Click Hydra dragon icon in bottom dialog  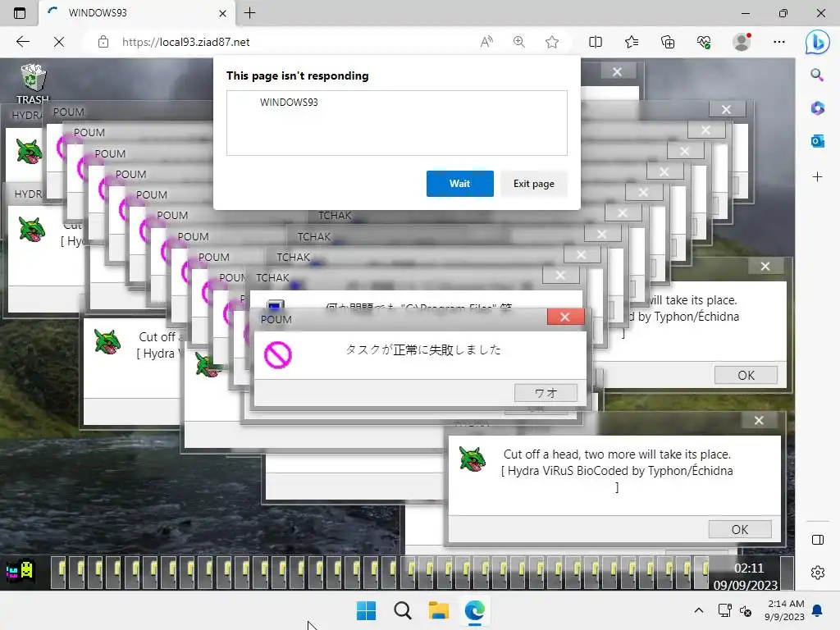click(x=472, y=459)
